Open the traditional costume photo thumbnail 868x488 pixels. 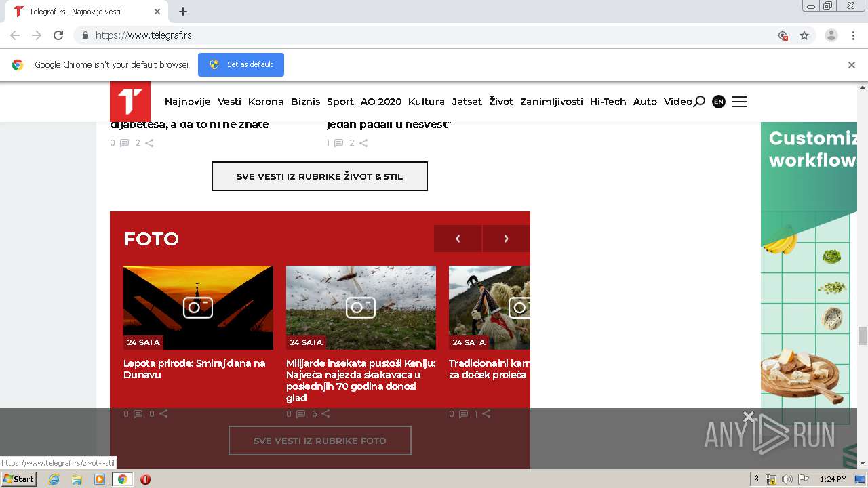pyautogui.click(x=490, y=308)
